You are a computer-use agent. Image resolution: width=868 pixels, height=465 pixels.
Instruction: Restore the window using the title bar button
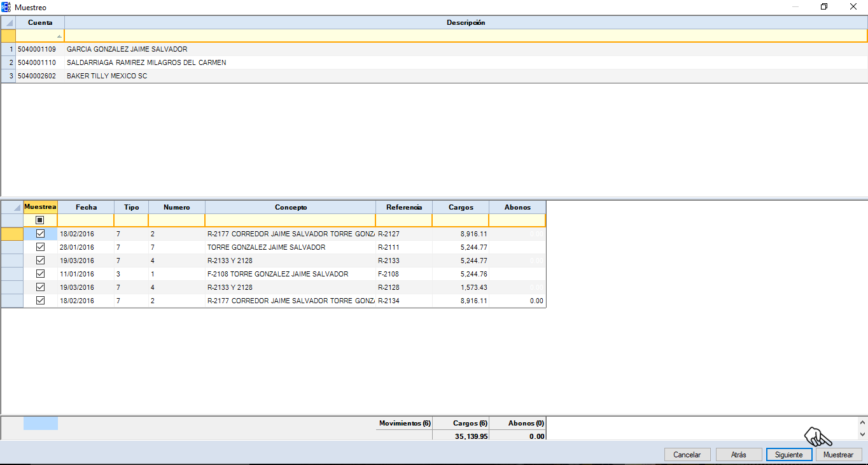(x=824, y=7)
